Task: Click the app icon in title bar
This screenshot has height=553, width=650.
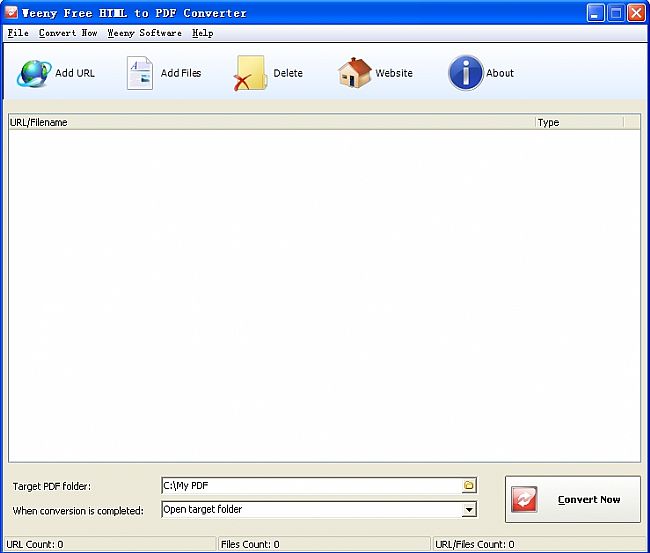Action: 11,12
